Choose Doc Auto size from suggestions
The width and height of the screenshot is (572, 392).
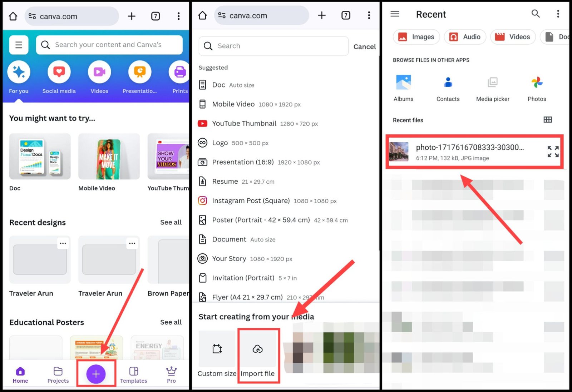[226, 85]
